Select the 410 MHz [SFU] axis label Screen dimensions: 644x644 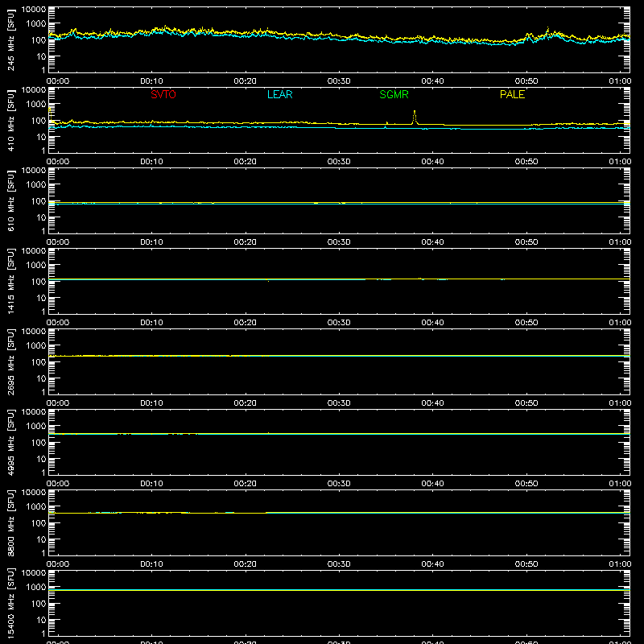tap(10, 120)
